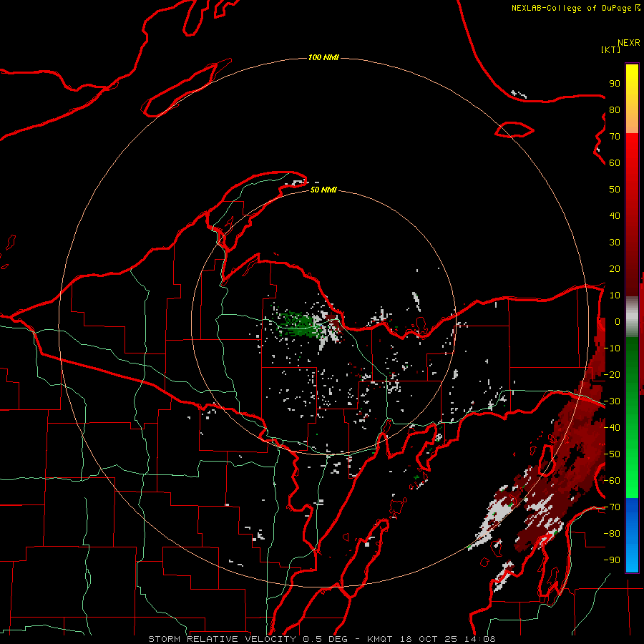The image size is (644, 644).
Task: Click the '20' value on the velocity scale
Action: pos(615,269)
